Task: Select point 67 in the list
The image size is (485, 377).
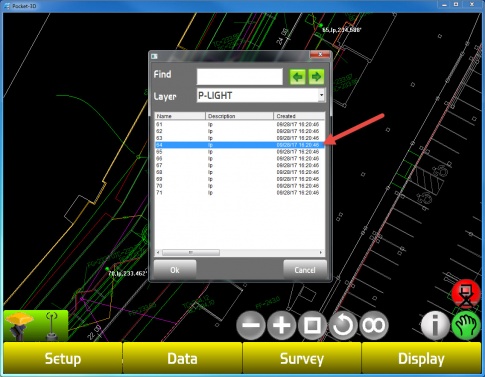Action: point(239,165)
